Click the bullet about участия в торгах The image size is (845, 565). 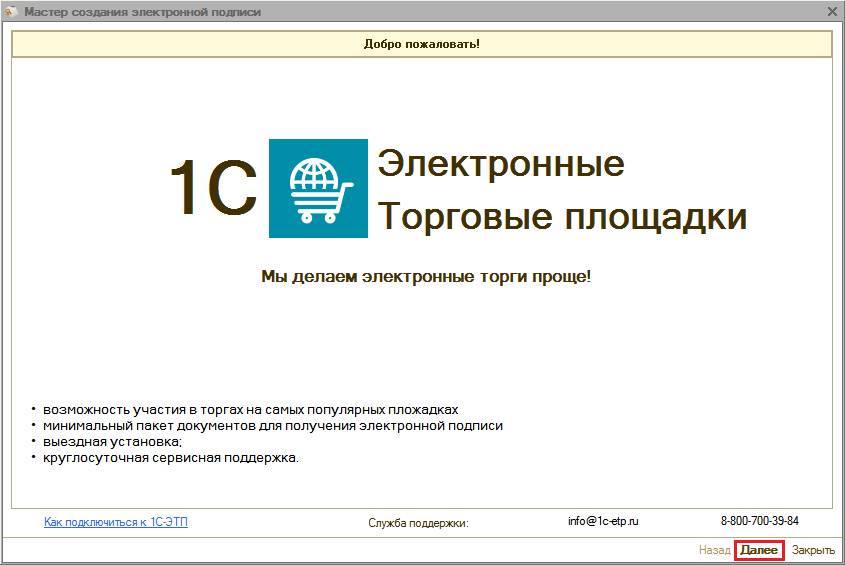coord(251,410)
